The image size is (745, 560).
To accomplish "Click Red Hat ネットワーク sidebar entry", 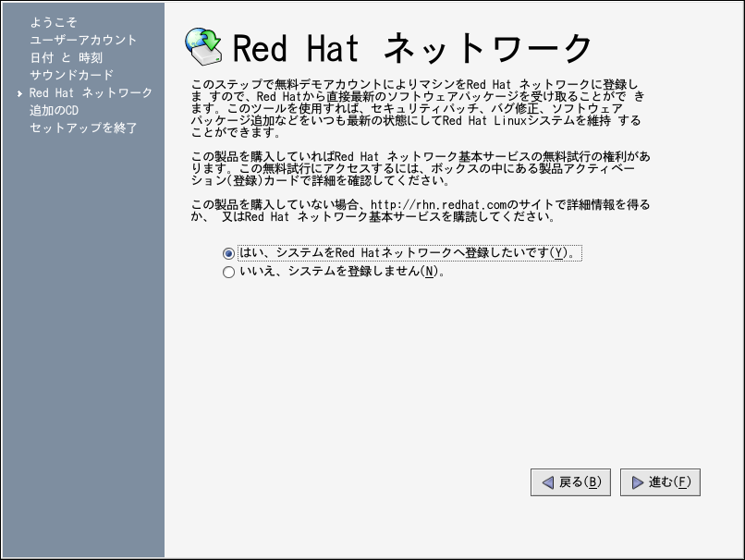I will point(91,93).
